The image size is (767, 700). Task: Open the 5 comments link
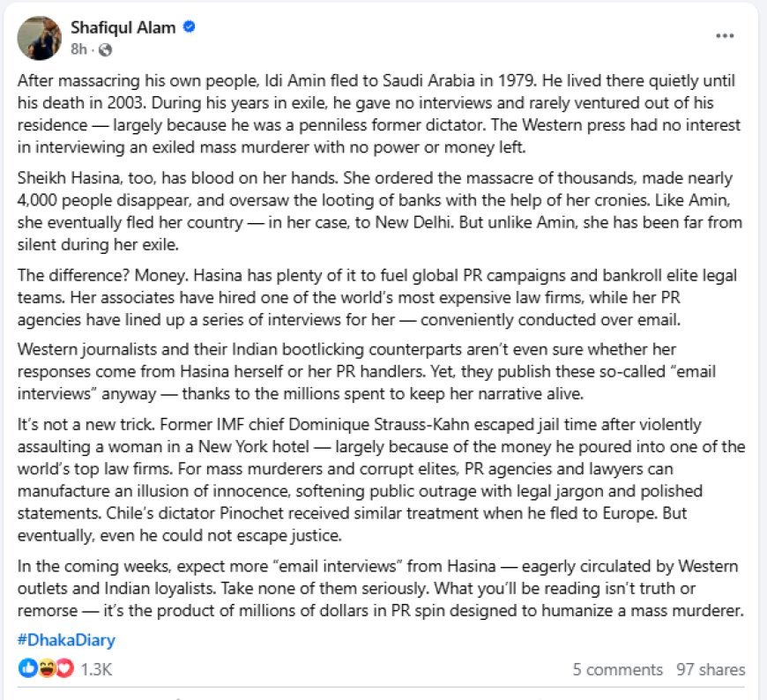click(617, 669)
